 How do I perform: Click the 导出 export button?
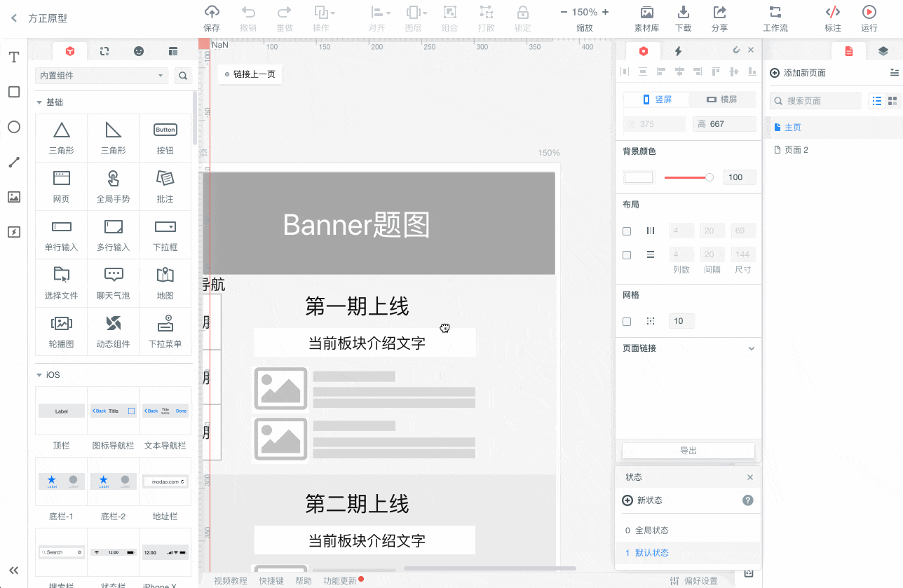coord(688,451)
